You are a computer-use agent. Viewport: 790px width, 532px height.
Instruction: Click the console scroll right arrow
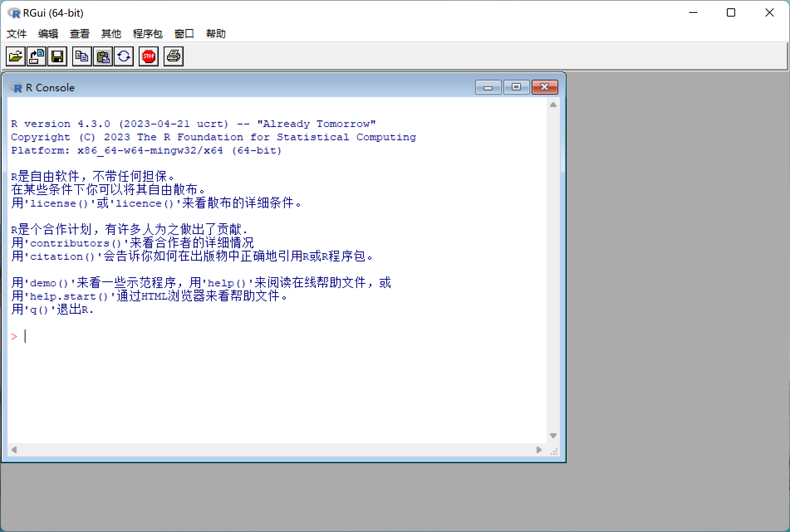(x=539, y=450)
